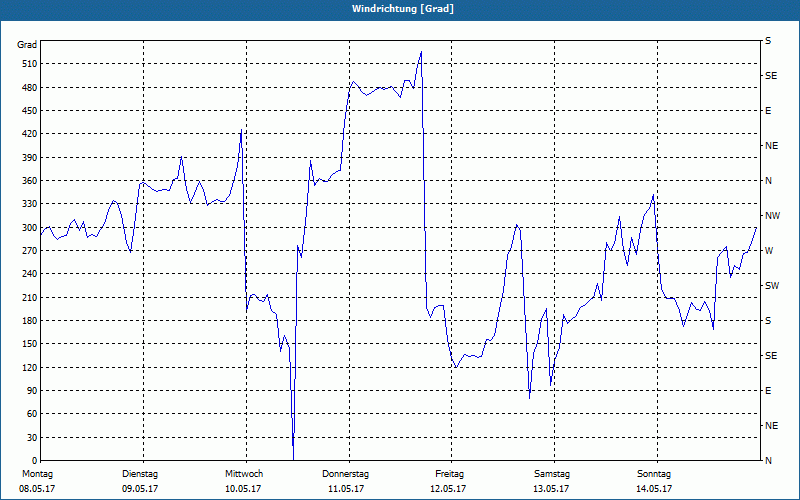Viewport: 800px width, 500px height.
Task: Click the chart title "Windrichtung [Grad]"
Action: pos(403,9)
